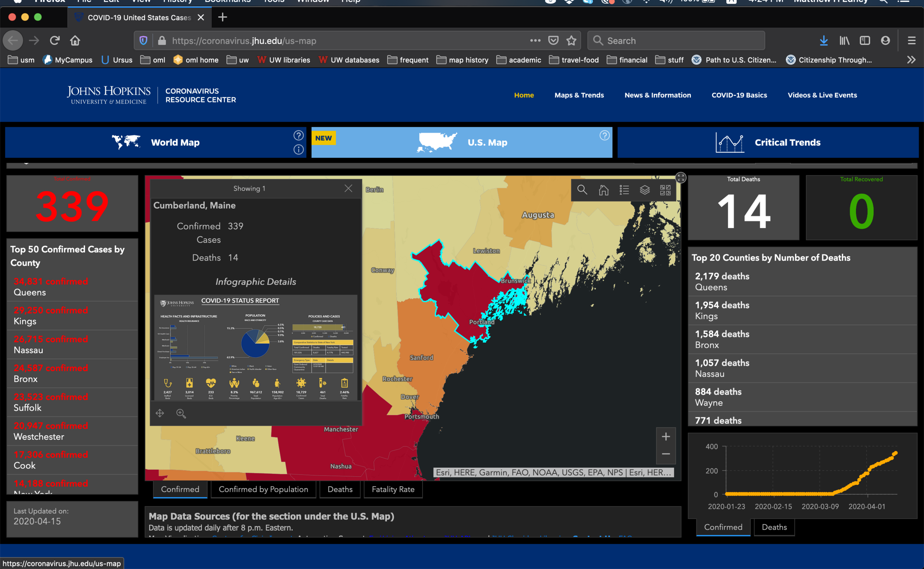The width and height of the screenshot is (924, 569).
Task: Click the popup zoom-to magnifier icon
Action: (x=181, y=413)
